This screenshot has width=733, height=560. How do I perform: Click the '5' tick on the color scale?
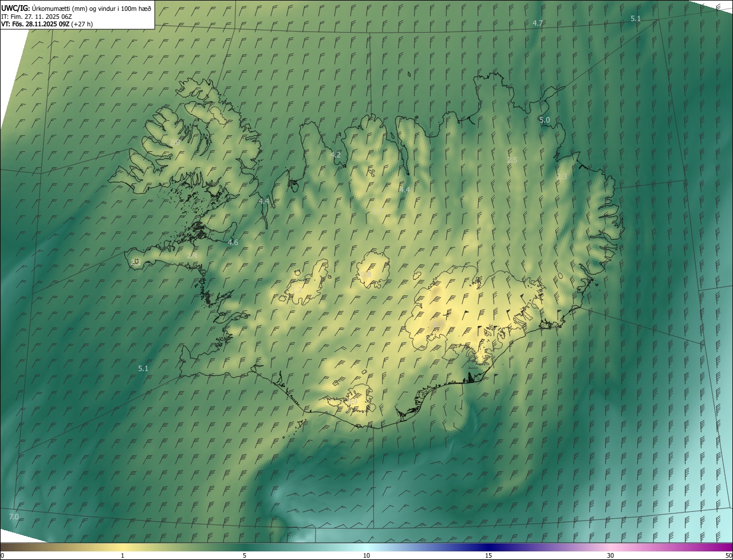pos(245,555)
